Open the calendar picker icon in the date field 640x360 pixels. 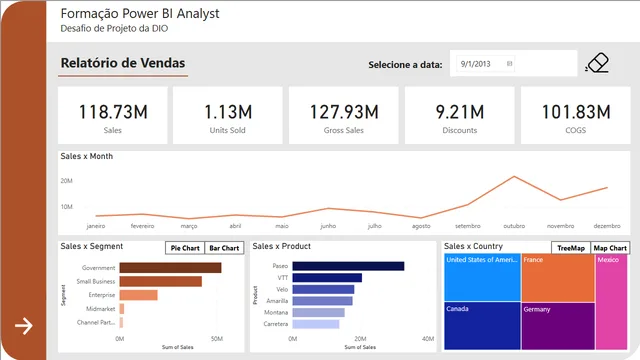(x=509, y=64)
